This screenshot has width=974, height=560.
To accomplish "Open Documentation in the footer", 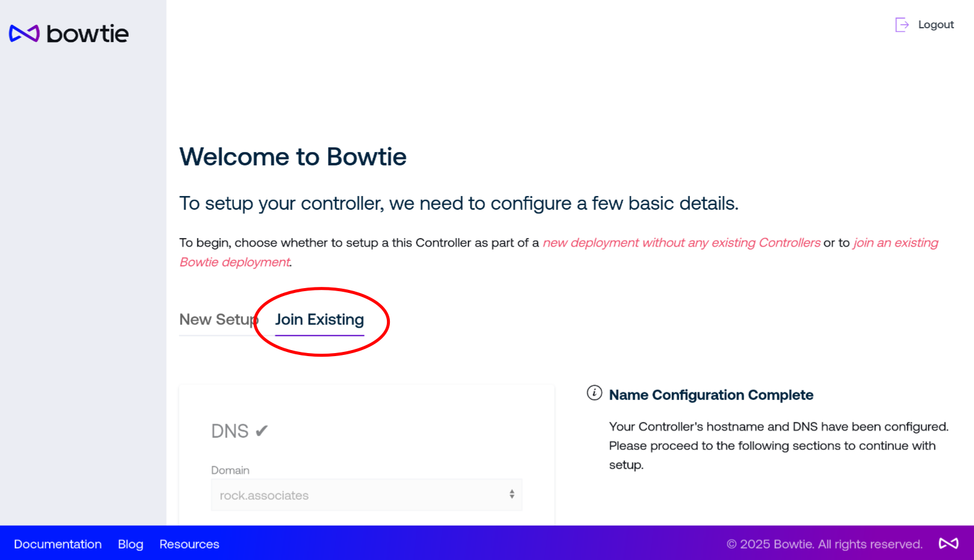I will pos(58,544).
